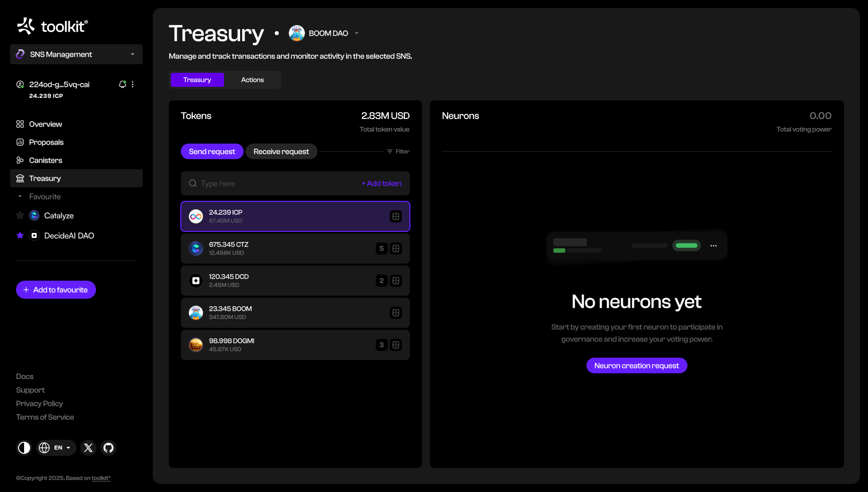Image resolution: width=868 pixels, height=492 pixels.
Task: Click Receive request button
Action: (x=281, y=152)
